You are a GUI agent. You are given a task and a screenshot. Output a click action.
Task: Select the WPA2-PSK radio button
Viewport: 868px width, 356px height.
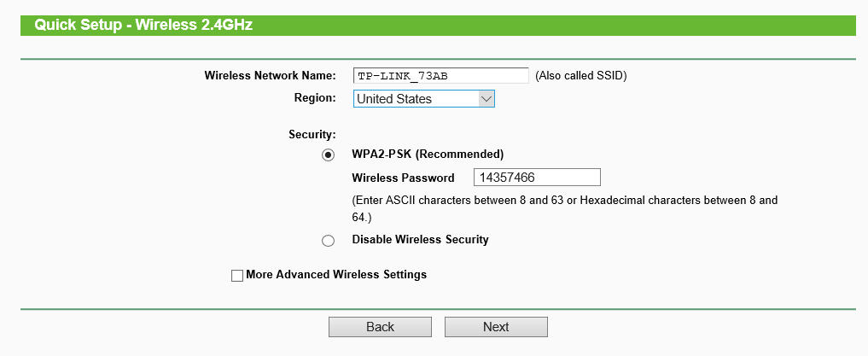coord(329,155)
